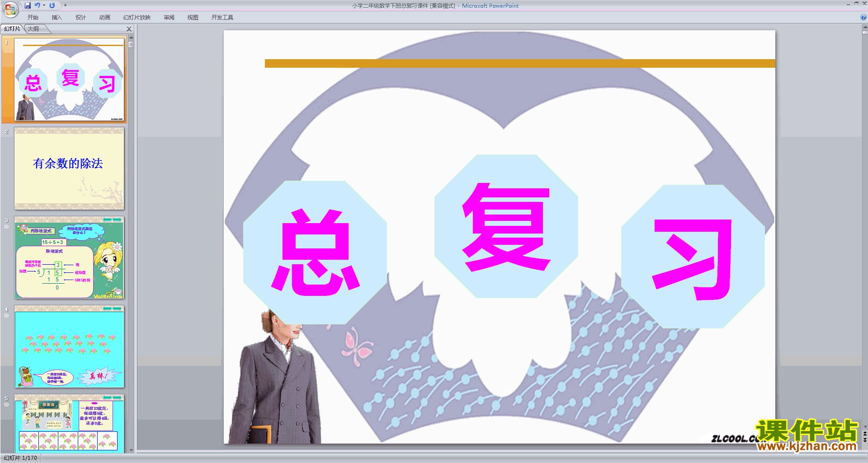Click animation star icon beside slide 5
The height and width of the screenshot is (463, 868).
point(6,405)
